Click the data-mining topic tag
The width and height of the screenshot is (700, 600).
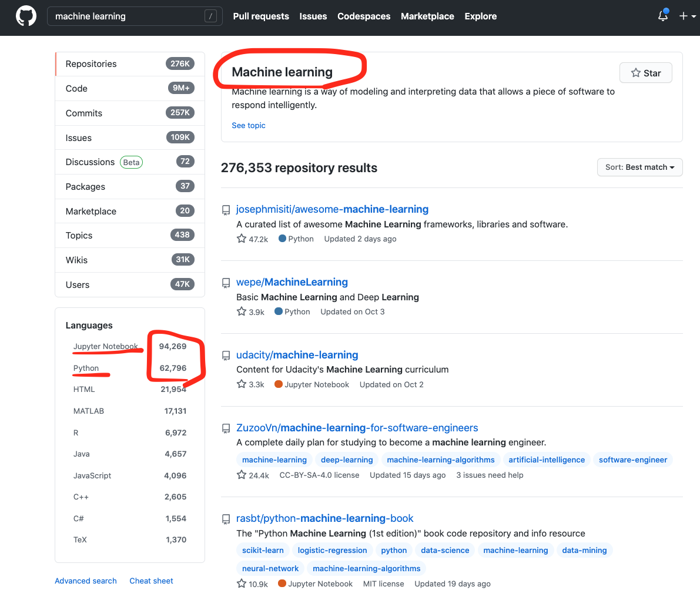pyautogui.click(x=584, y=551)
